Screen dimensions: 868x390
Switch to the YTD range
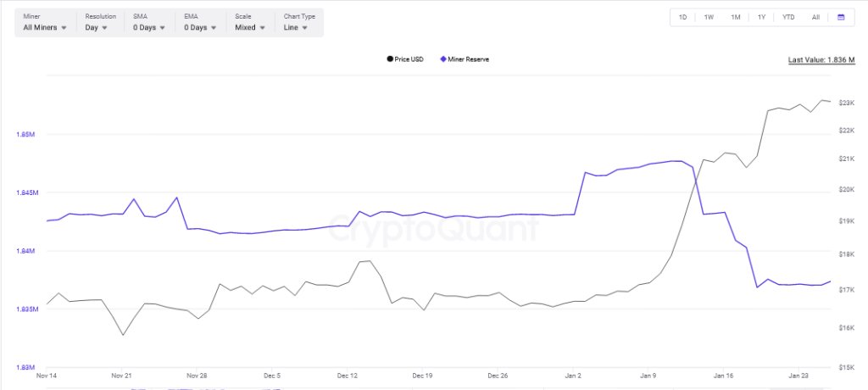point(787,17)
